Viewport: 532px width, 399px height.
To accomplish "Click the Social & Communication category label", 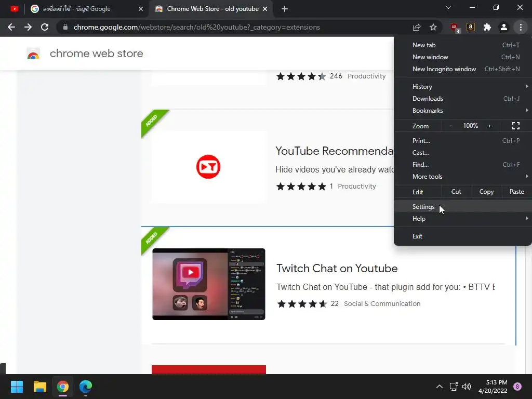I will tap(382, 303).
